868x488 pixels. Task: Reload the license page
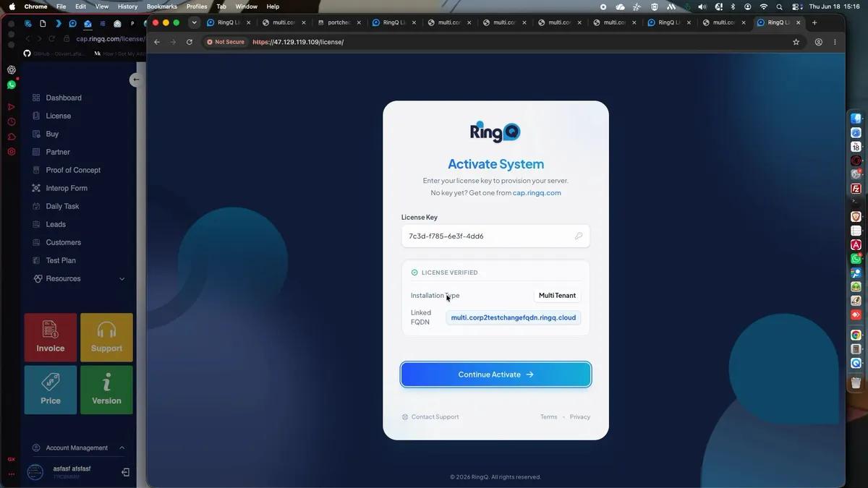(x=190, y=42)
